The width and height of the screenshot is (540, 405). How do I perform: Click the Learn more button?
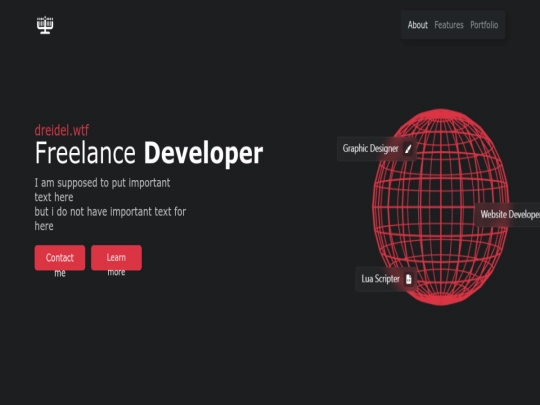pos(116,258)
